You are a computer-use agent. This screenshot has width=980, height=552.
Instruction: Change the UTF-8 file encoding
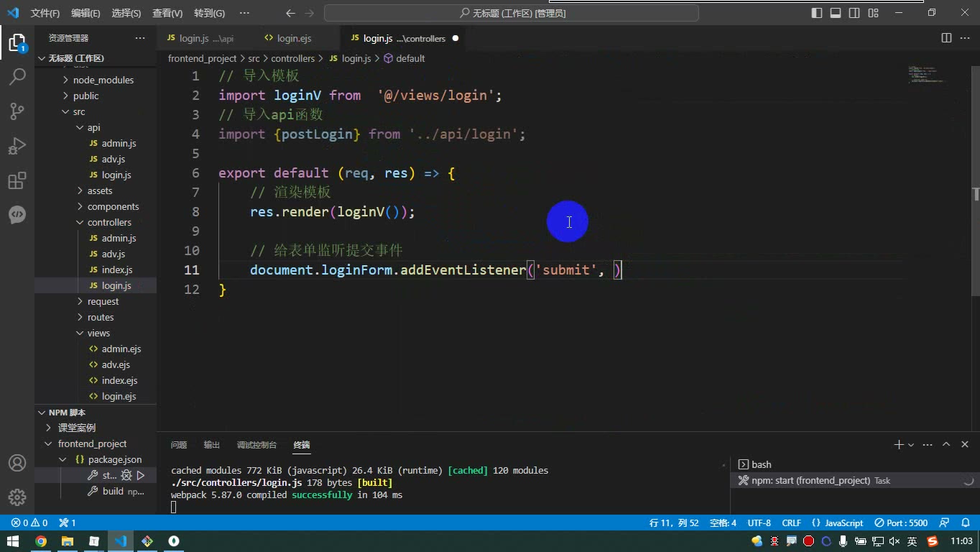point(759,523)
